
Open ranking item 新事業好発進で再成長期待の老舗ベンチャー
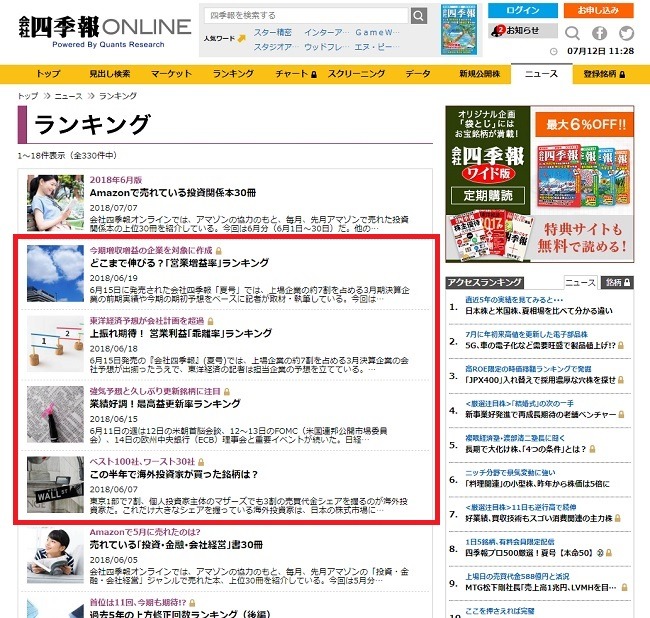[541, 414]
